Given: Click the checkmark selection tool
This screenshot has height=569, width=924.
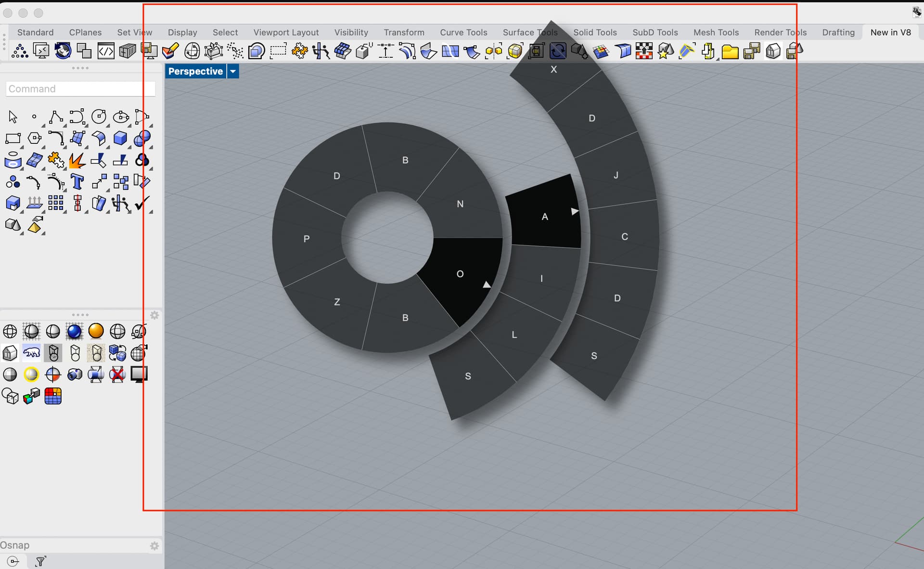Looking at the screenshot, I should coord(141,204).
